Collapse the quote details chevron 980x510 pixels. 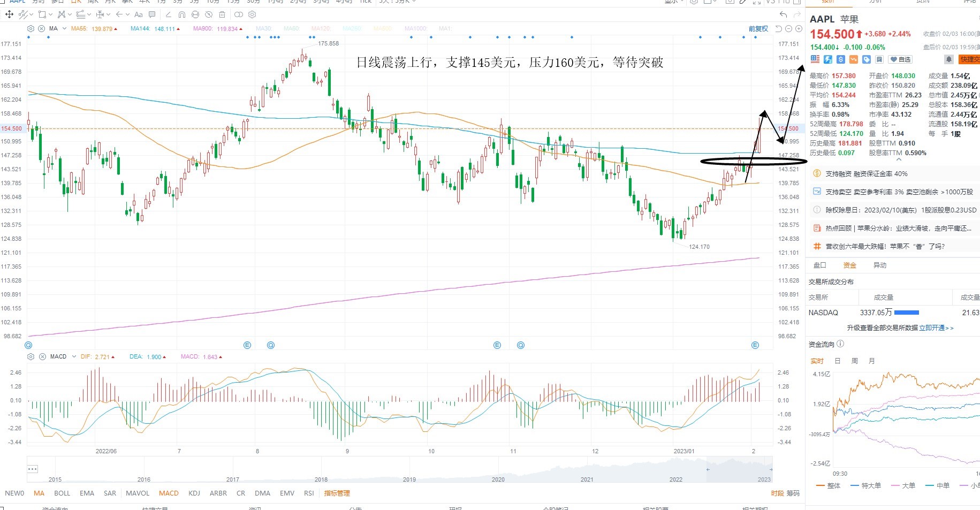899,159
